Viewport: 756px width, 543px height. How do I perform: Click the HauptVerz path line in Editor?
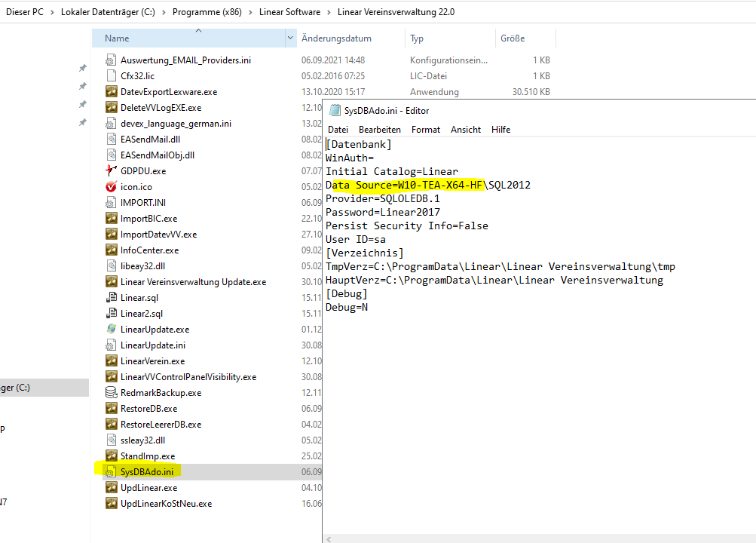tap(494, 281)
